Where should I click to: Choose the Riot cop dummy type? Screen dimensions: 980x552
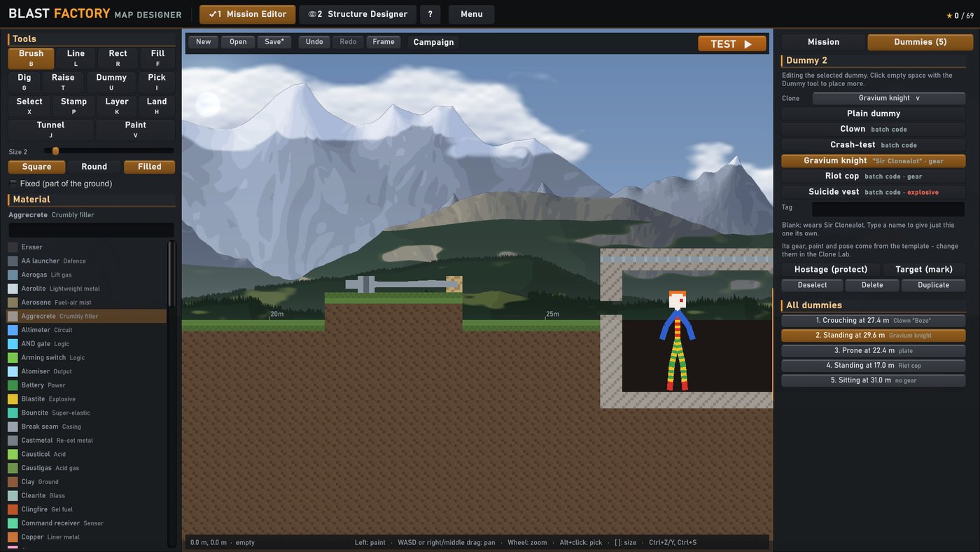[874, 177]
